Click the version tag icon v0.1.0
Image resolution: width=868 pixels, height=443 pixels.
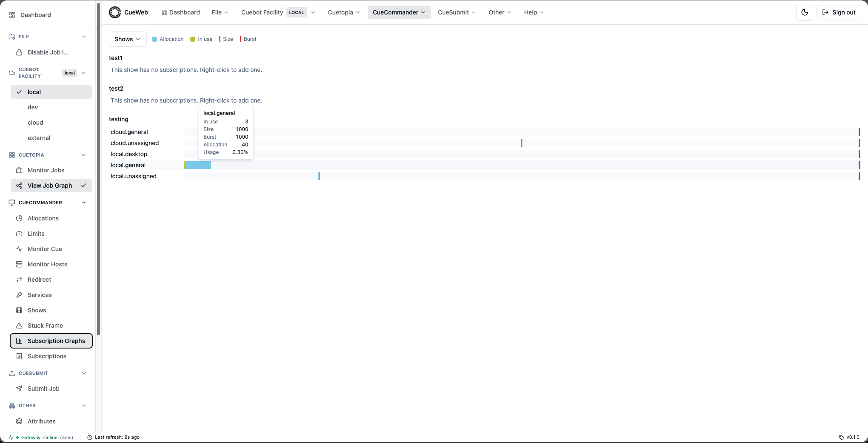(x=841, y=437)
